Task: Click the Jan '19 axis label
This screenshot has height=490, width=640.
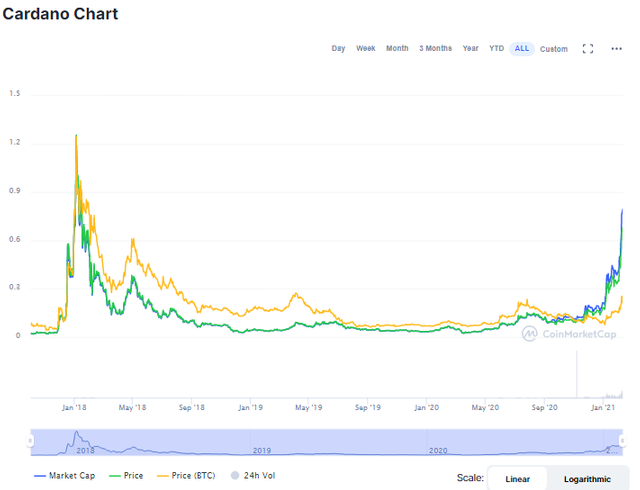Action: point(250,408)
